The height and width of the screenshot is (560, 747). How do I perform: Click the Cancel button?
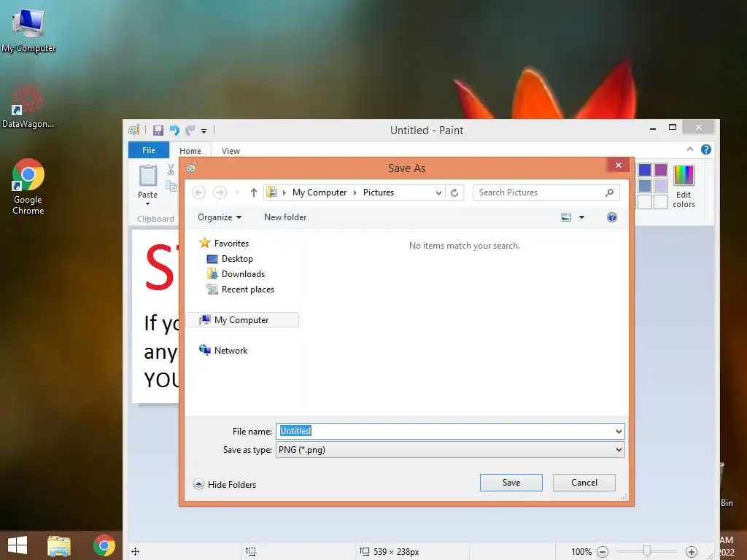point(584,483)
